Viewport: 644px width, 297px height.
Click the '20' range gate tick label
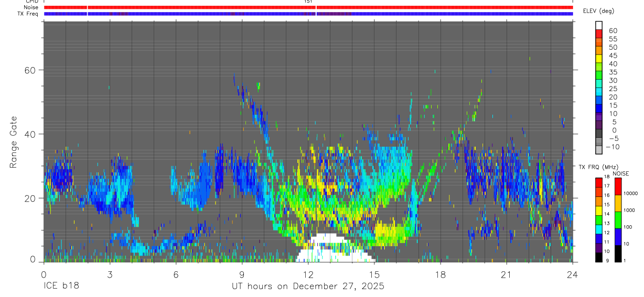coord(31,199)
